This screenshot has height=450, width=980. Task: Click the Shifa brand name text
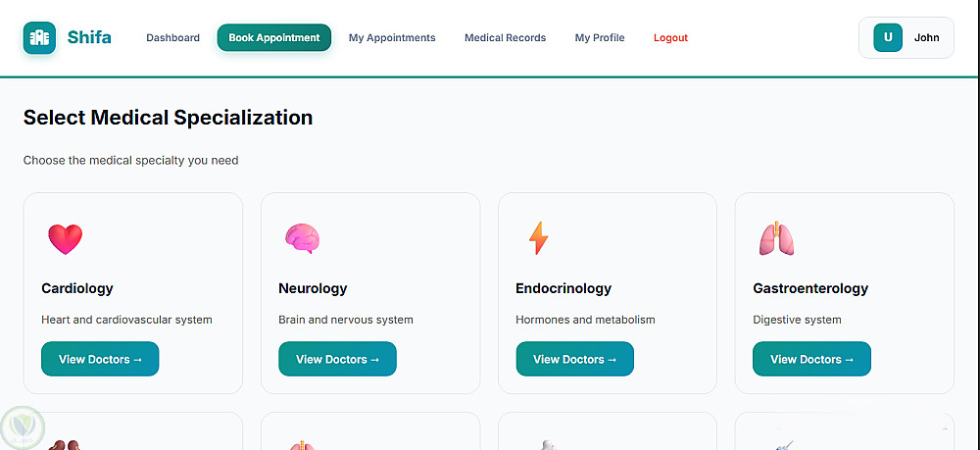89,38
